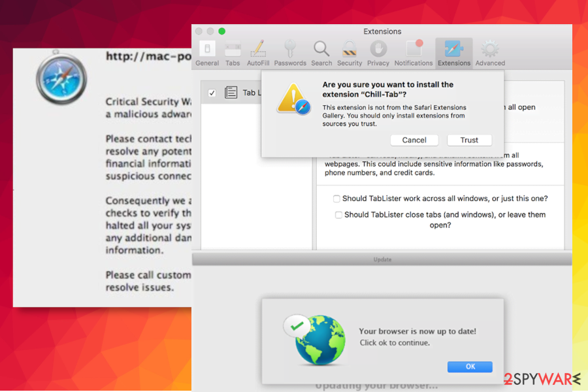
Task: Select the Tab Lister extension list icon
Action: coord(231,92)
